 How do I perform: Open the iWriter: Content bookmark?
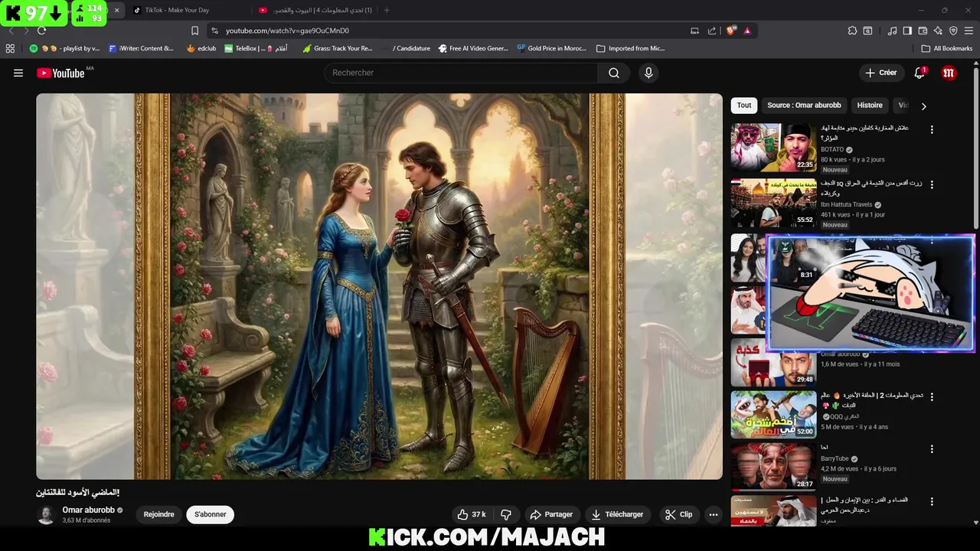(141, 48)
